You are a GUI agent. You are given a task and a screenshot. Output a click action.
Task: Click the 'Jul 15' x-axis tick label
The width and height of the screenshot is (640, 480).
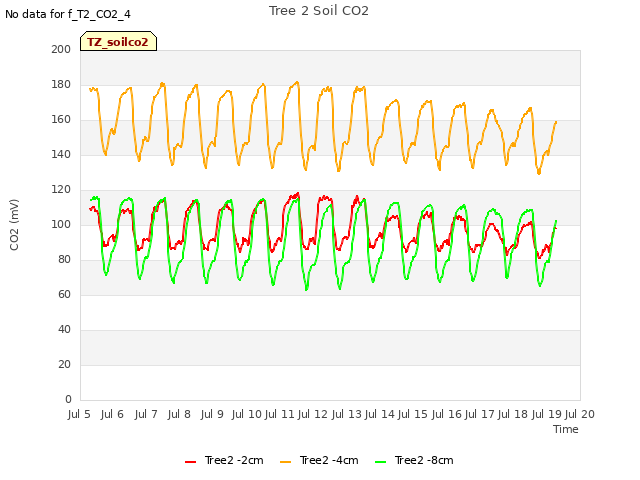pos(413,414)
